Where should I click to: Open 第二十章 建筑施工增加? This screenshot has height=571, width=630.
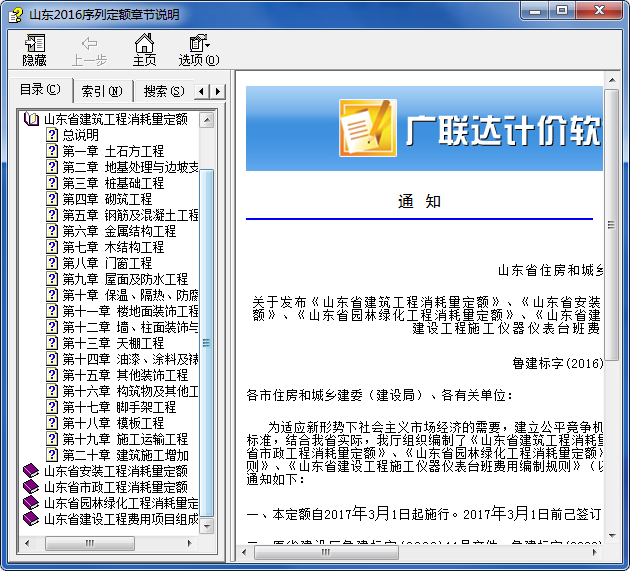point(125,455)
